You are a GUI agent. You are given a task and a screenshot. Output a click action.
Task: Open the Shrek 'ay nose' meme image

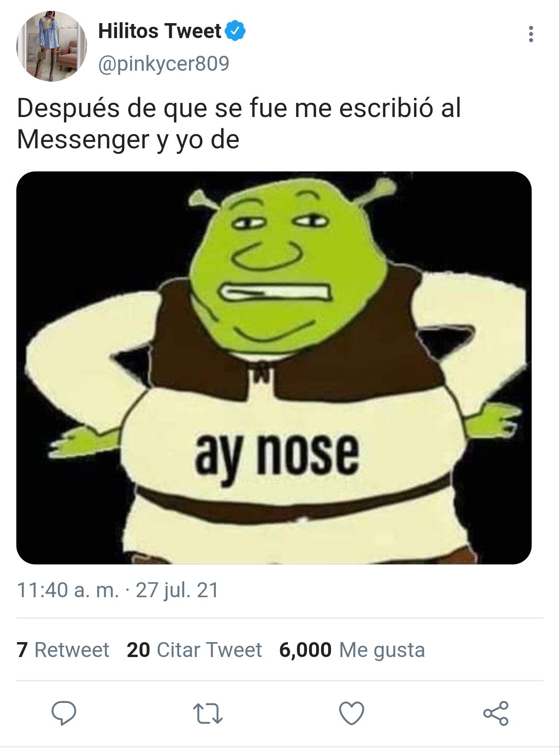point(274,368)
